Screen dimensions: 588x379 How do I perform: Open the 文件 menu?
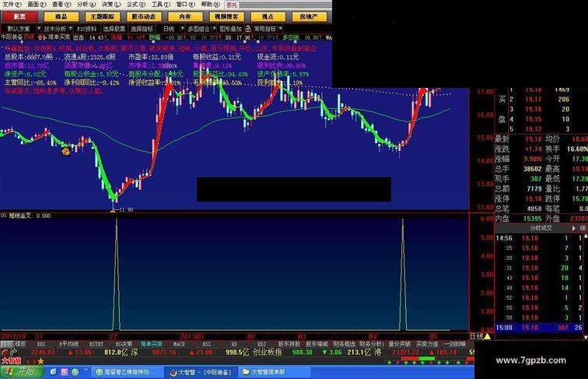click(x=12, y=5)
